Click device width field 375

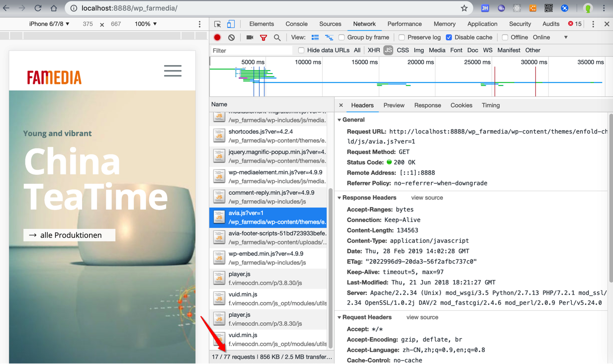[88, 24]
